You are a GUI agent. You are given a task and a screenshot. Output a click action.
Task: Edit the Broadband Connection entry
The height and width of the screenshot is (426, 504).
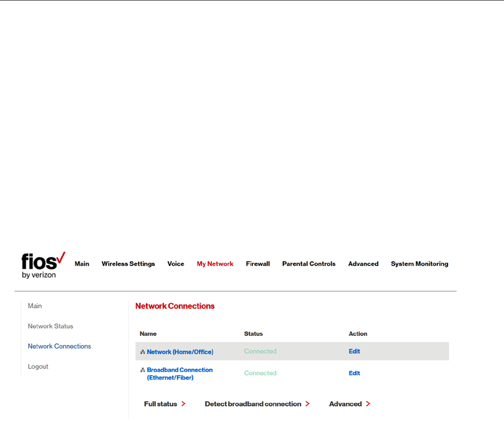[354, 373]
